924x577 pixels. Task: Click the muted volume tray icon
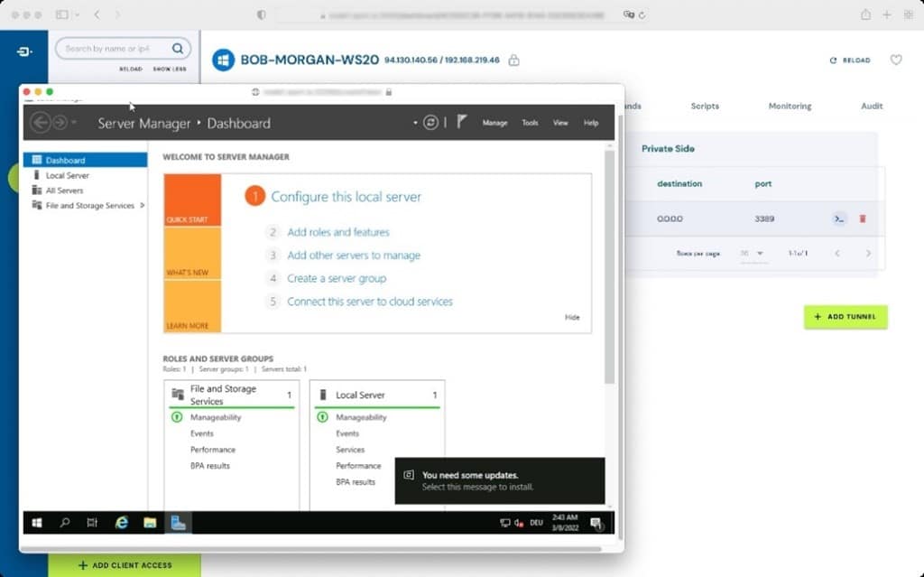519,523
